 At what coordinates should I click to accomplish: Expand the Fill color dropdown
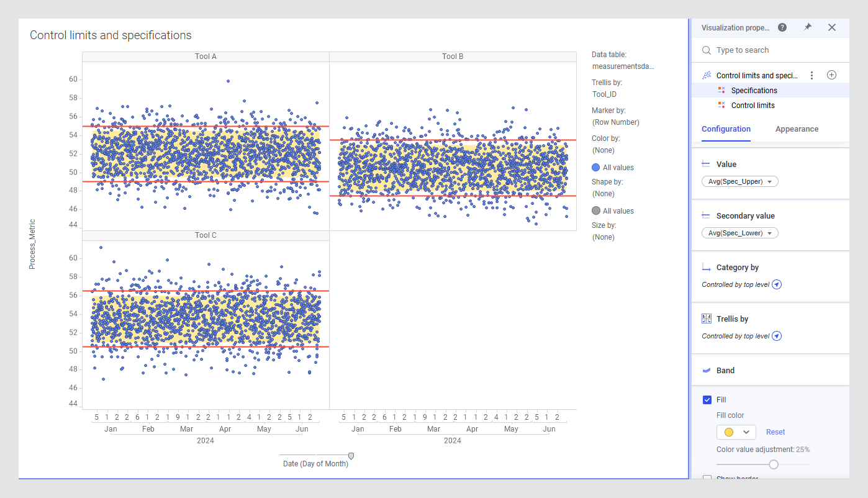pyautogui.click(x=736, y=432)
